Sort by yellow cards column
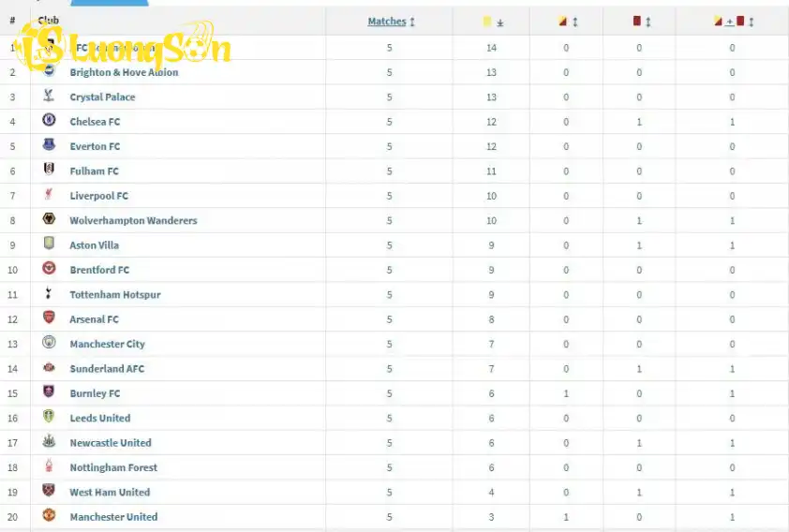 point(493,22)
